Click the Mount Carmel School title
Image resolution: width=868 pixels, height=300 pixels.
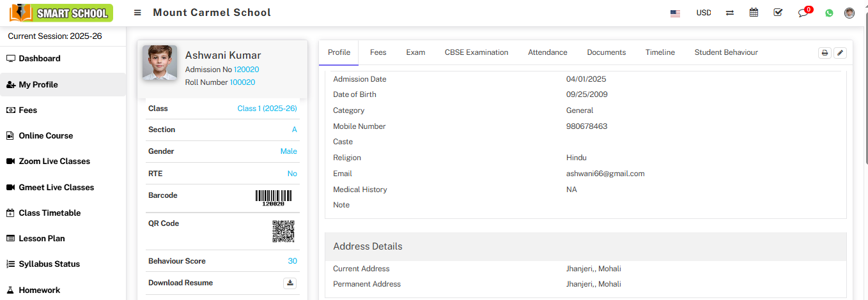pos(212,13)
